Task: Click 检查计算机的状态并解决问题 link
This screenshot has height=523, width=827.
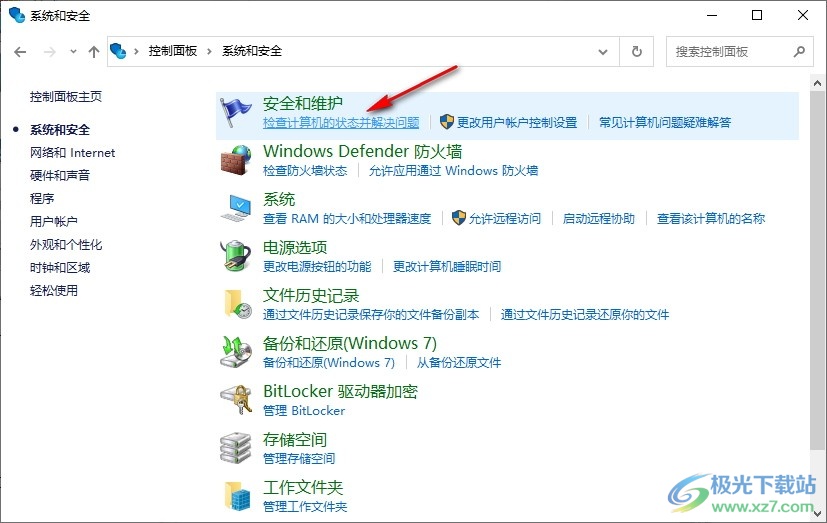Action: click(341, 123)
